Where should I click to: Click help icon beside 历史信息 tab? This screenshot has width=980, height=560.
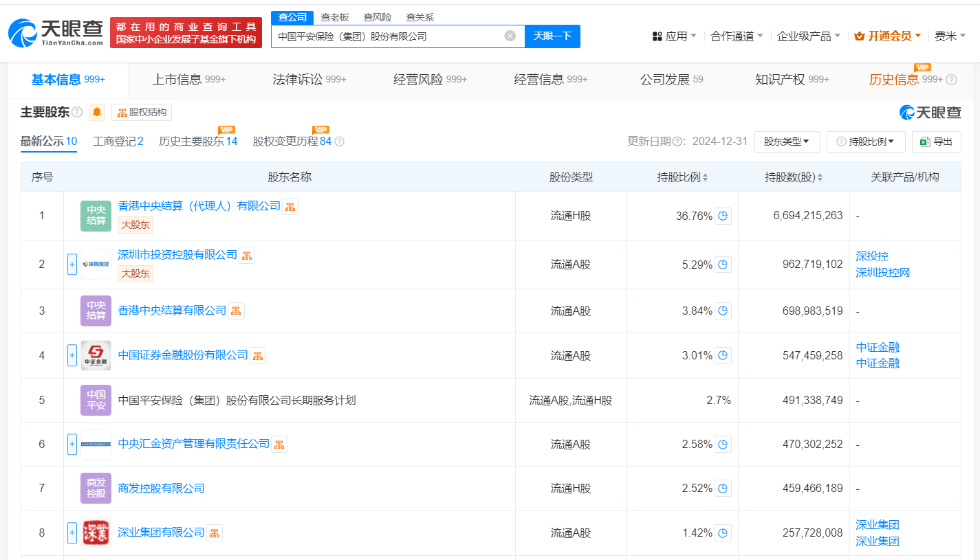[952, 80]
